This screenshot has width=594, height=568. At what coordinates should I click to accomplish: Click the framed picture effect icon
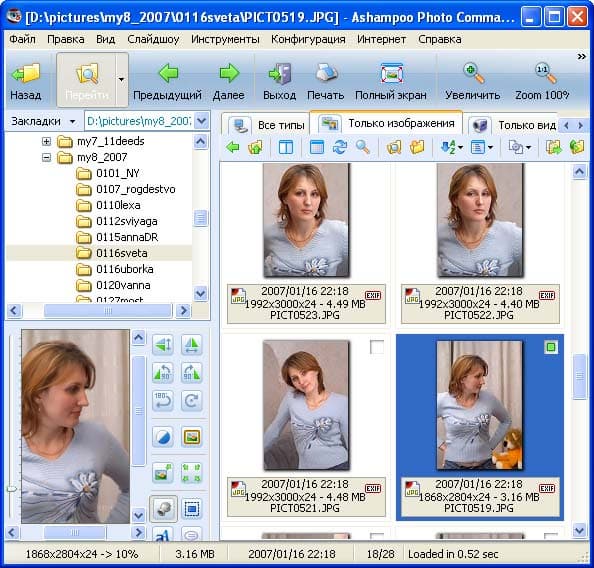click(191, 437)
